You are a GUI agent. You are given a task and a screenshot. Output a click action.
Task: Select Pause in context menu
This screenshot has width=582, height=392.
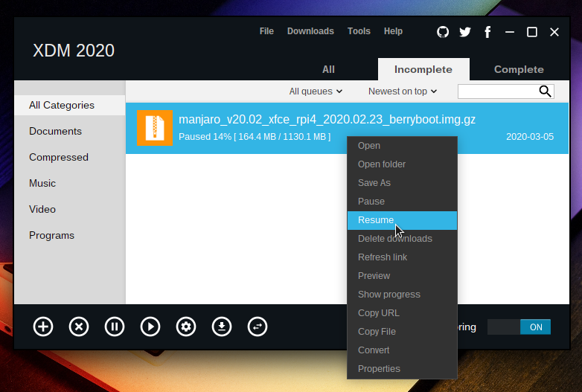tap(402, 202)
